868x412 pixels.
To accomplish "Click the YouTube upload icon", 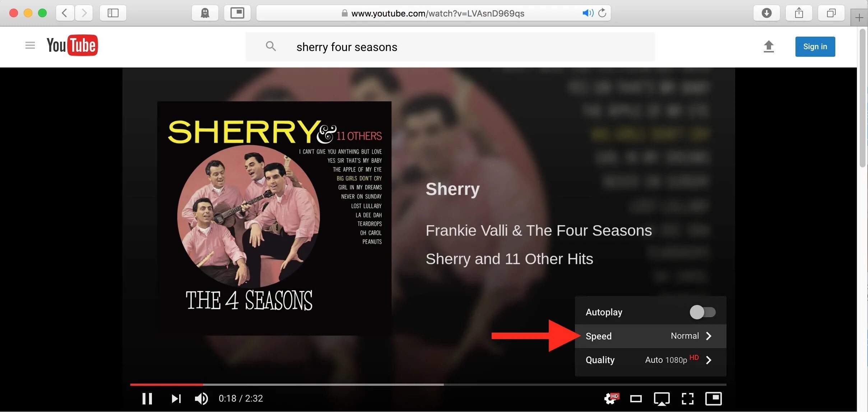I will click(x=769, y=46).
